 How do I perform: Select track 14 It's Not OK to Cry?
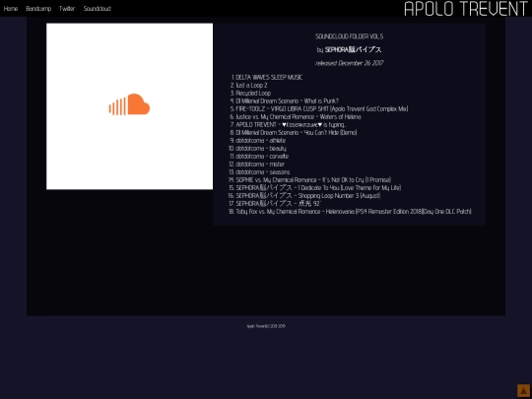tap(313, 180)
